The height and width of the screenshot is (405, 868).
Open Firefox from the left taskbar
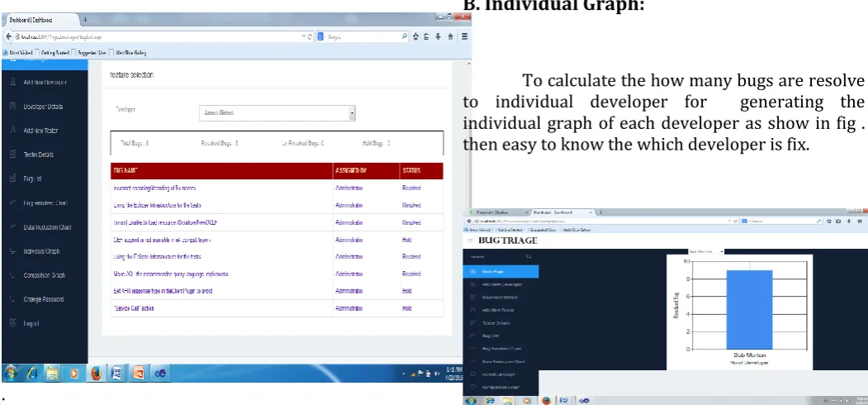(x=96, y=374)
